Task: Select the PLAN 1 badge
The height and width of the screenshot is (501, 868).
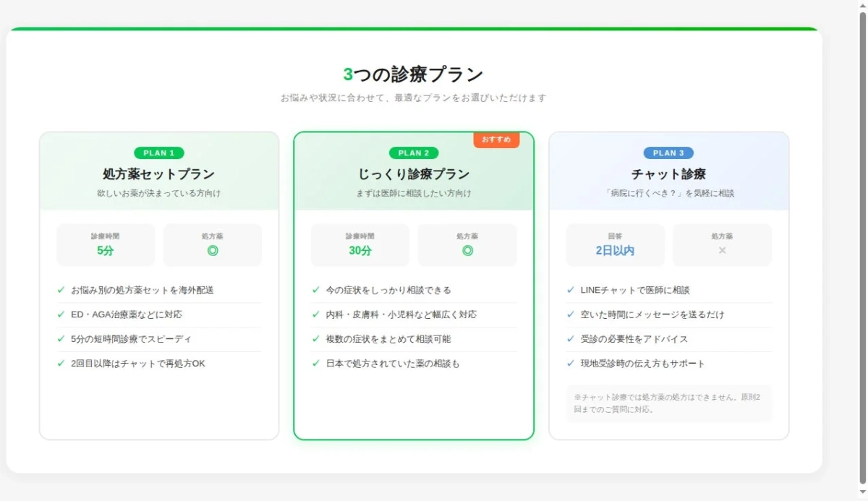Action: [159, 153]
